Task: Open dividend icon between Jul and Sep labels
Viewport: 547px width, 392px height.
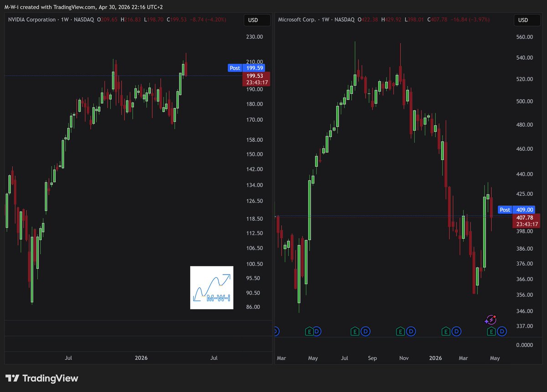Action: coord(366,331)
